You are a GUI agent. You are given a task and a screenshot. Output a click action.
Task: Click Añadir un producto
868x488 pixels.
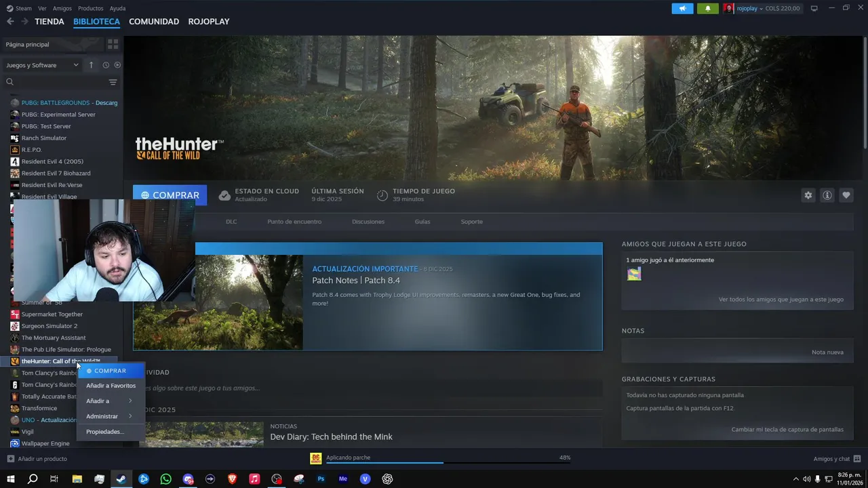tap(37, 459)
